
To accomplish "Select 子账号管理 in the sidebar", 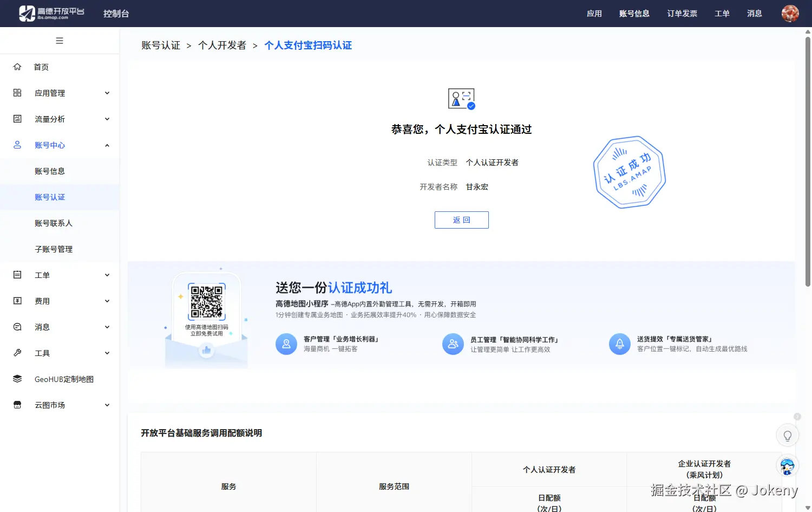I will (54, 249).
